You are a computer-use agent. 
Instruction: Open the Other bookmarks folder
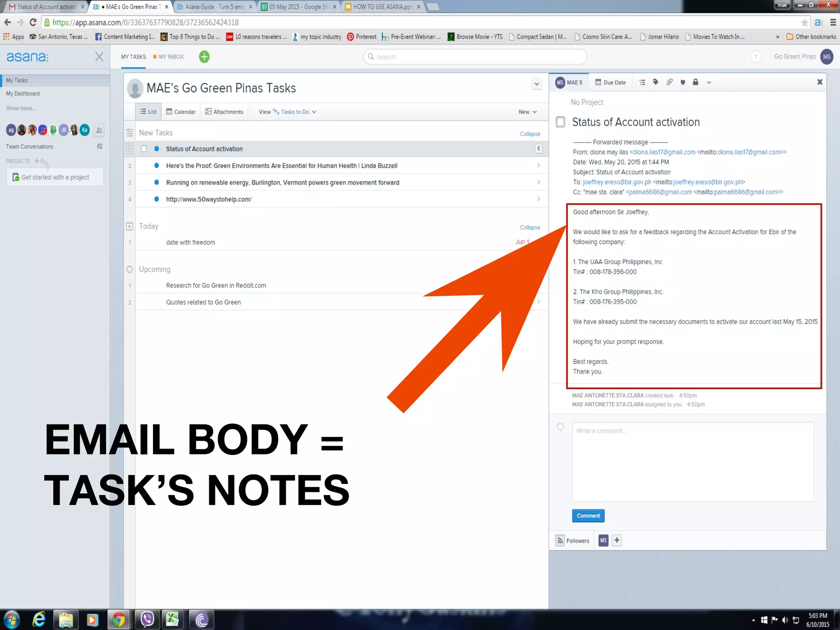pos(811,37)
